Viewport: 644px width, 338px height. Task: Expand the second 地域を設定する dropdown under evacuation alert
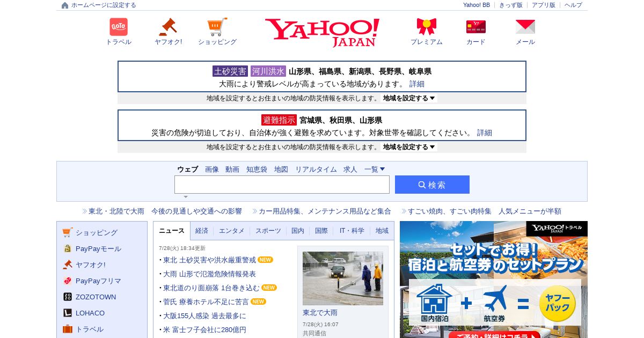tap(409, 147)
